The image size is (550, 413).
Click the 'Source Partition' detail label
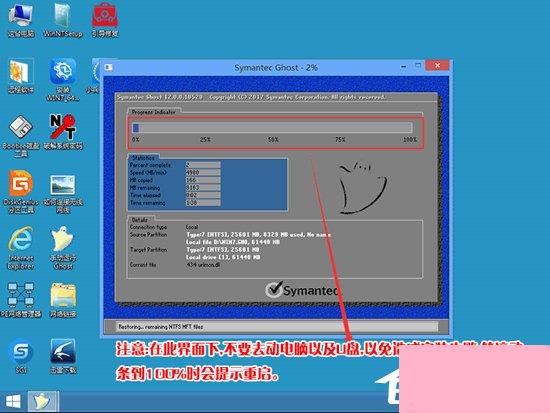tap(148, 234)
